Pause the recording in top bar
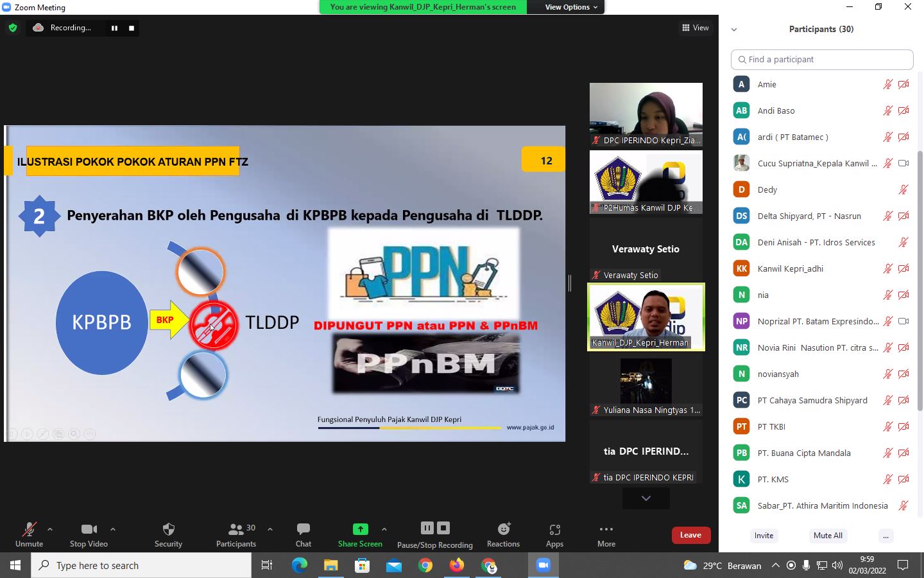The width and height of the screenshot is (924, 578). 114,28
